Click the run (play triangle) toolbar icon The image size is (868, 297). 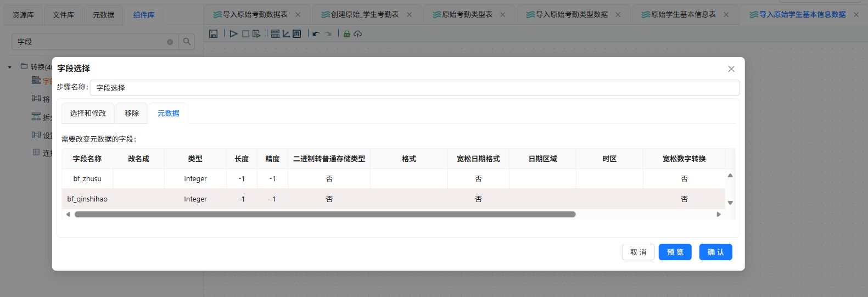click(x=233, y=34)
